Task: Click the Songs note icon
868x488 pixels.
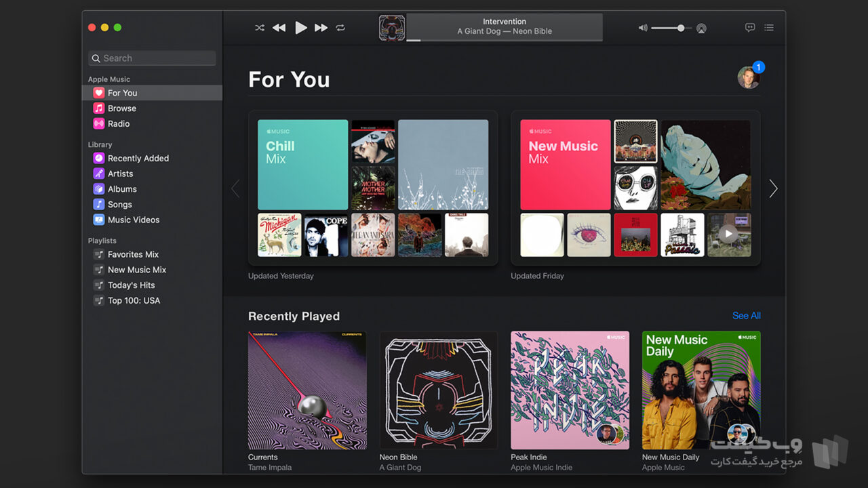Action: (x=98, y=204)
